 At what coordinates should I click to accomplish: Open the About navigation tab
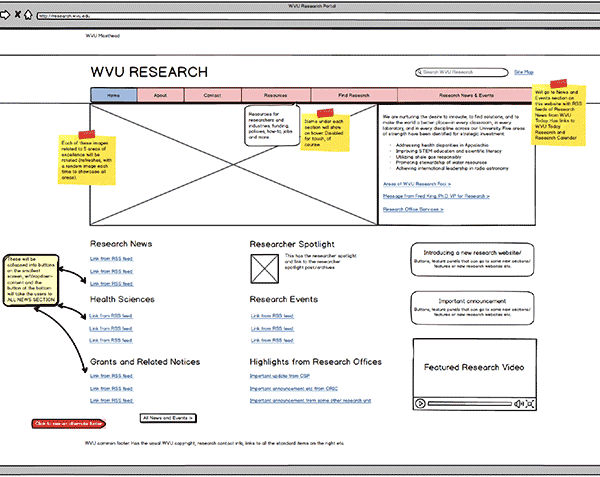point(160,95)
